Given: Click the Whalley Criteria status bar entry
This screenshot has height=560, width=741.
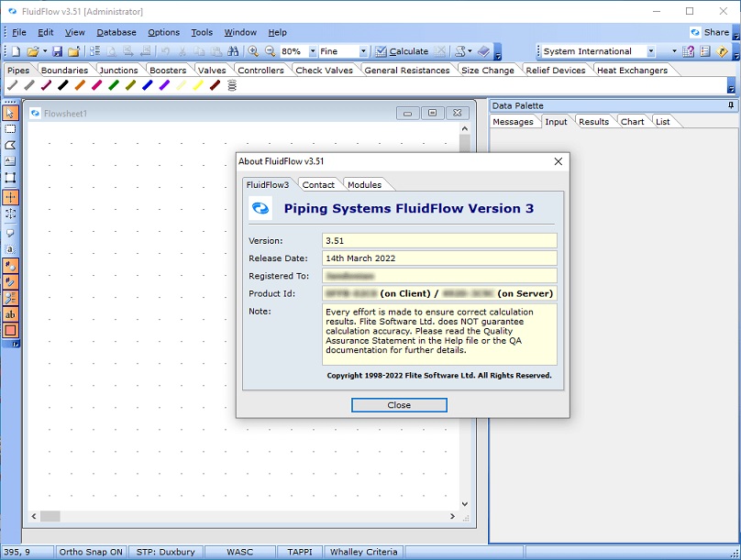Looking at the screenshot, I should (x=363, y=552).
